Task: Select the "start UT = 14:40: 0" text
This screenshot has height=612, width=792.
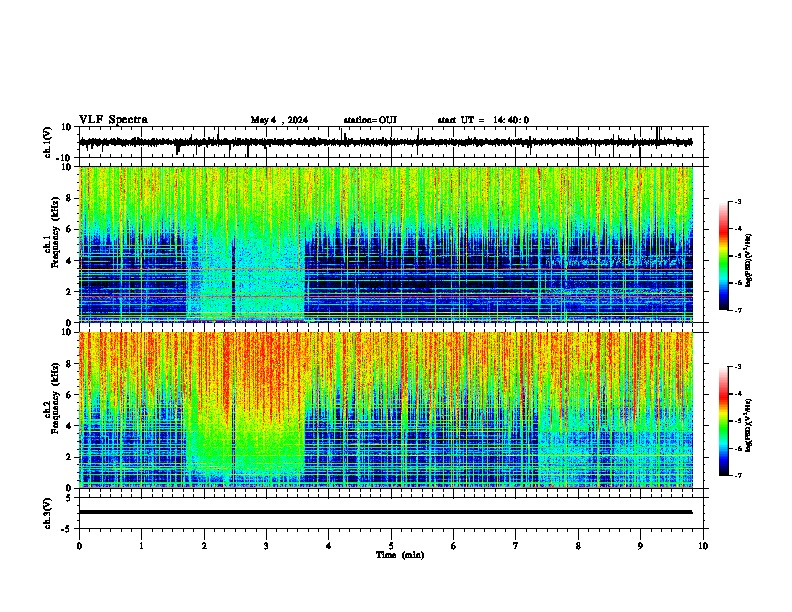Action: point(483,120)
